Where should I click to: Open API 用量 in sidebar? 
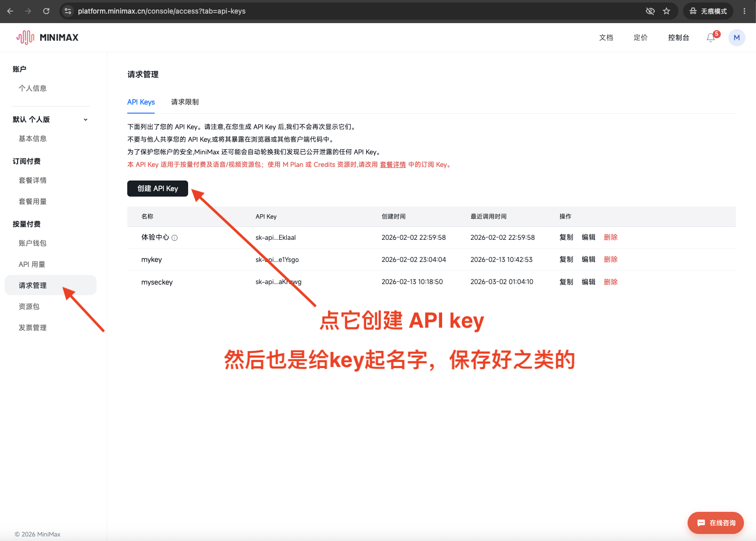click(32, 264)
